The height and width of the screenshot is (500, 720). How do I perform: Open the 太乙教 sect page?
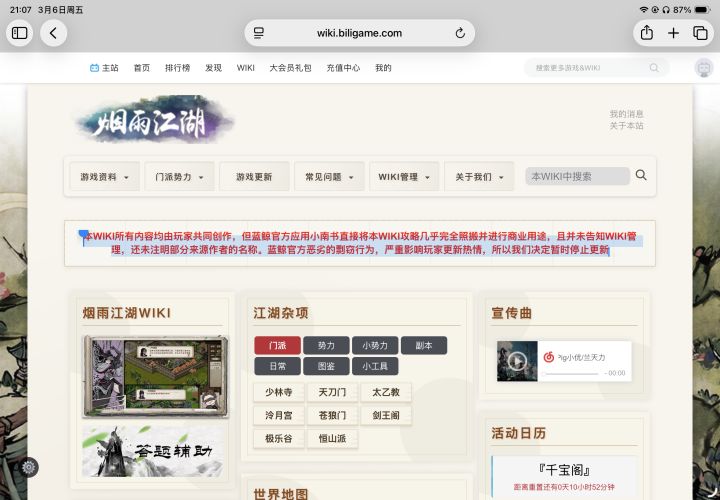click(386, 392)
